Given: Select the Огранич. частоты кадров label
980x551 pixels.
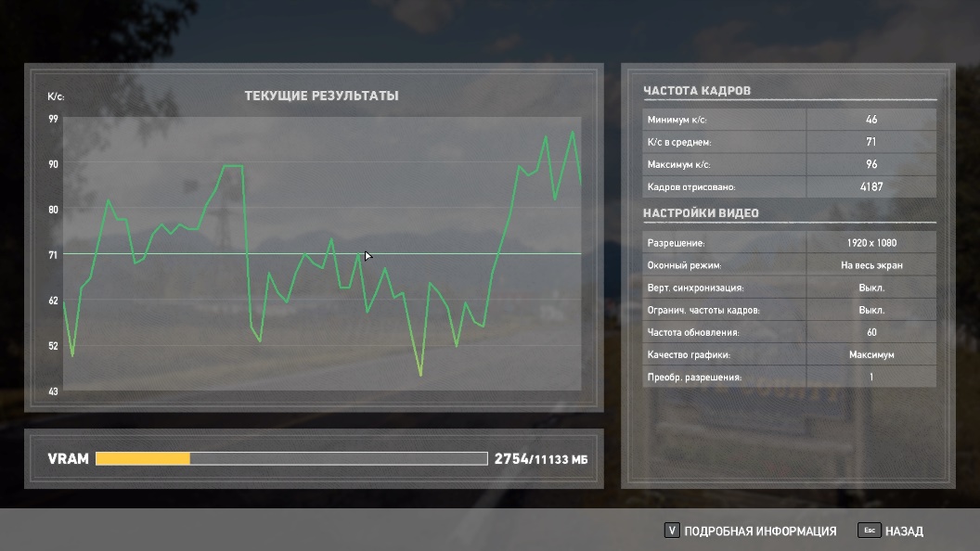Looking at the screenshot, I should click(x=703, y=311).
